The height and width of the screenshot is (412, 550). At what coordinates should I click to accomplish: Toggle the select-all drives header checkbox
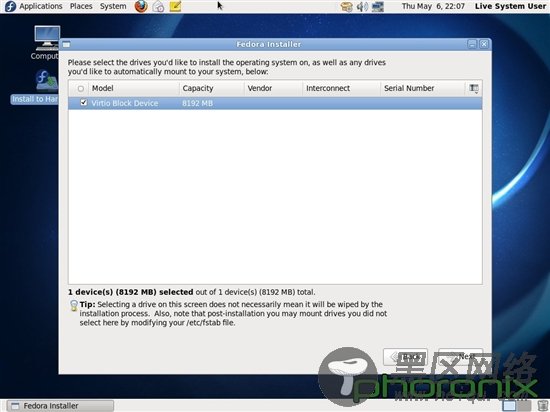tap(81, 89)
